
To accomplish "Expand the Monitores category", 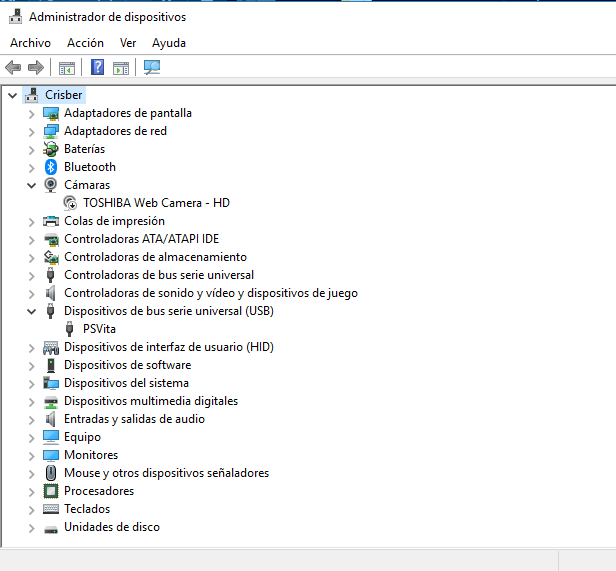I will coord(31,456).
